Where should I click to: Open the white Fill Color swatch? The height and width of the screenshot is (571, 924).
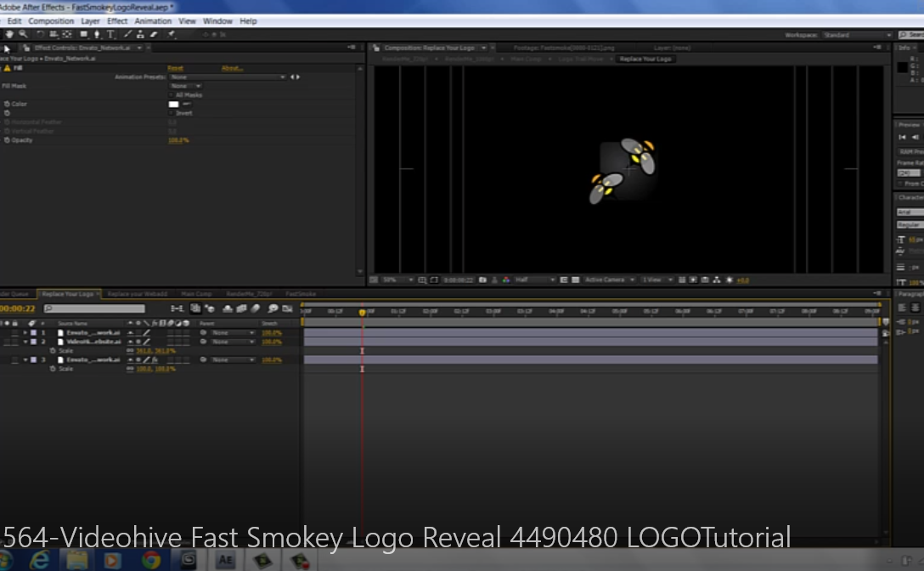click(174, 105)
